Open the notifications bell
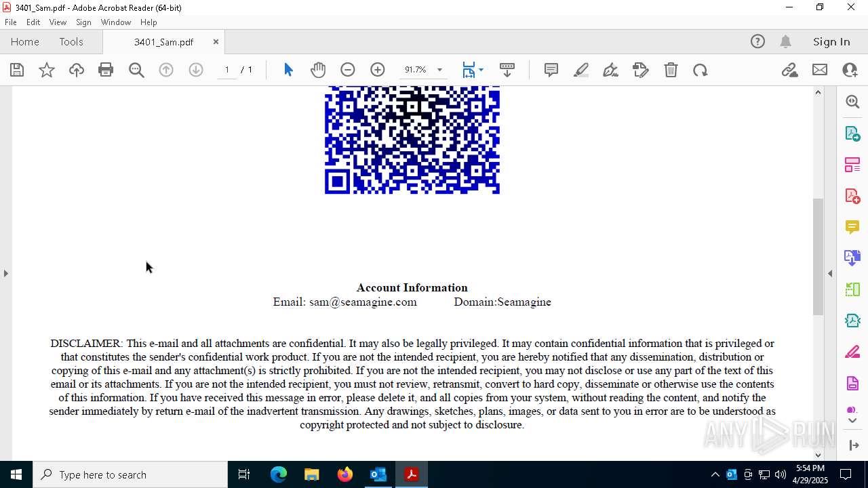 [x=786, y=41]
